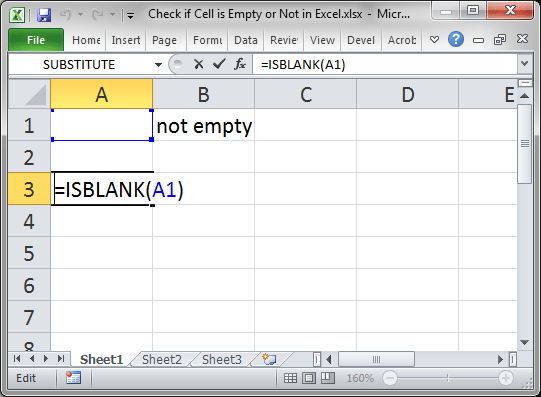Click the Undo arrow icon
541x397 pixels.
pyautogui.click(x=66, y=14)
